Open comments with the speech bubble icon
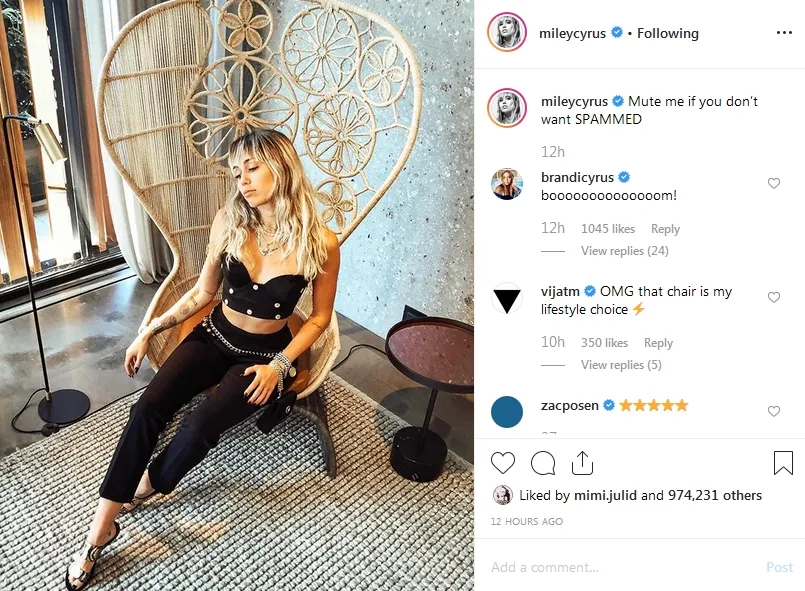This screenshot has width=805, height=591. (x=543, y=463)
